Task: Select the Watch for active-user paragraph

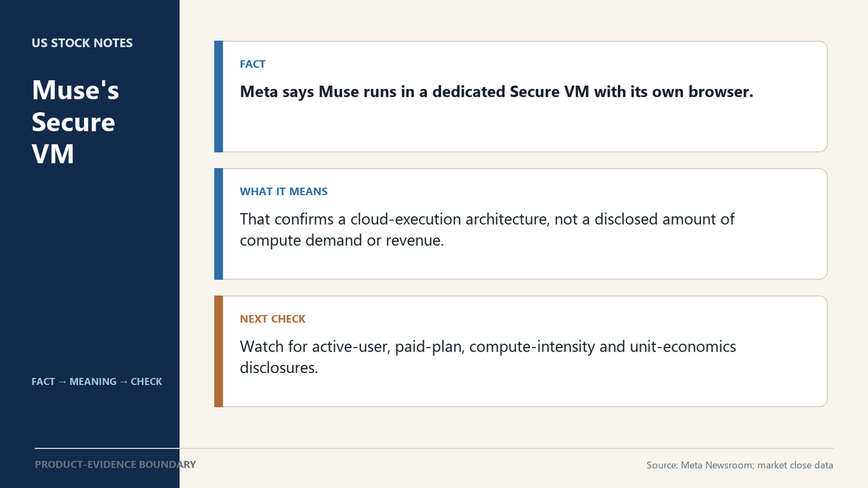Action: coord(488,356)
